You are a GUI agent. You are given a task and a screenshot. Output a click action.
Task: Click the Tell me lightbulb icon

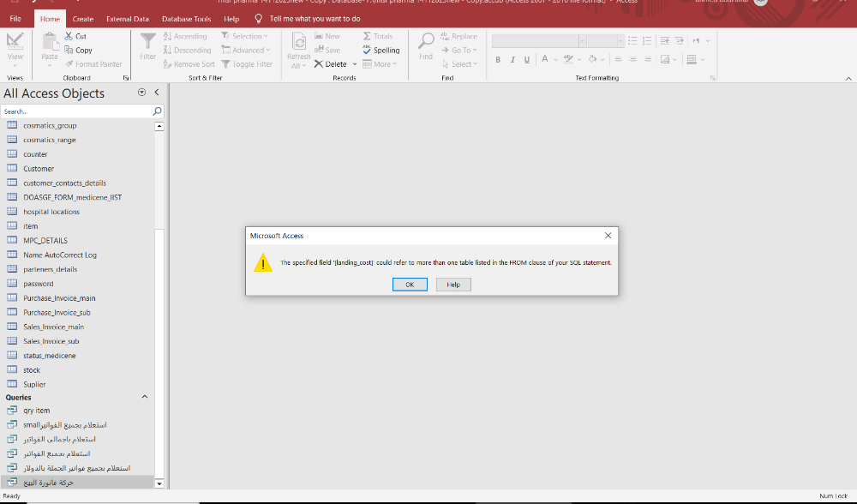[x=259, y=19]
